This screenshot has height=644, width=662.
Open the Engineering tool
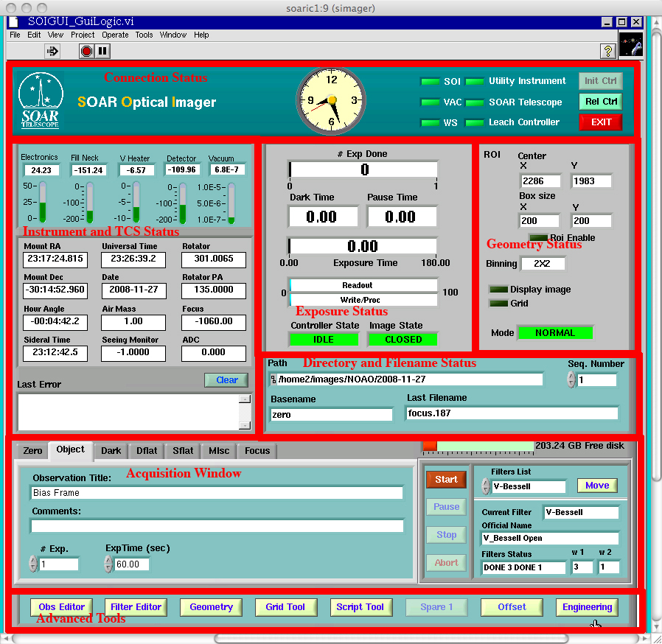click(587, 607)
